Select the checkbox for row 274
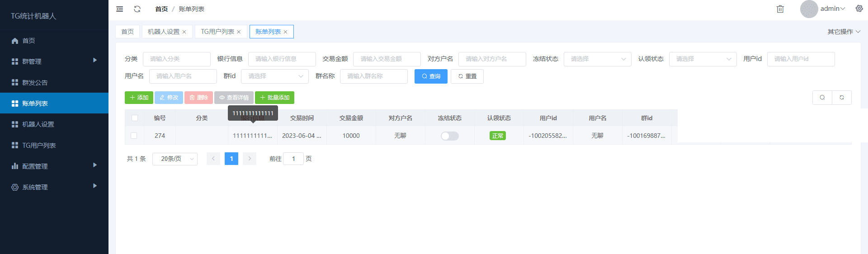The width and height of the screenshot is (868, 254). (134, 136)
